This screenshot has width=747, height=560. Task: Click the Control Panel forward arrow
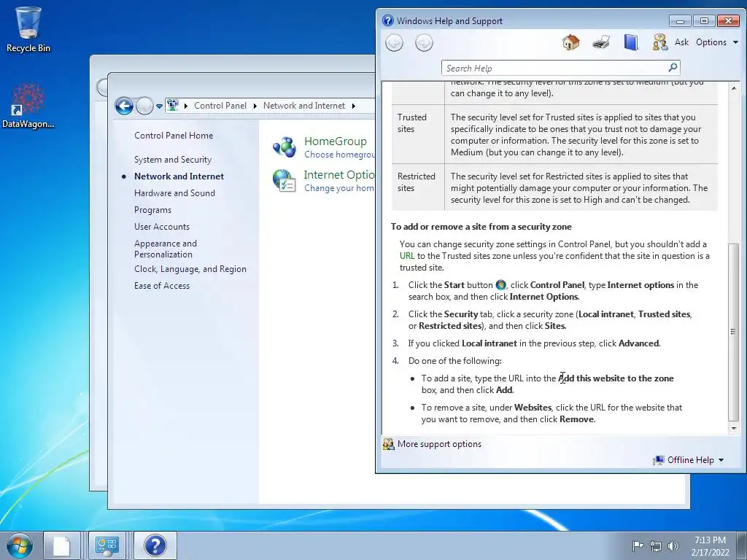pos(144,106)
